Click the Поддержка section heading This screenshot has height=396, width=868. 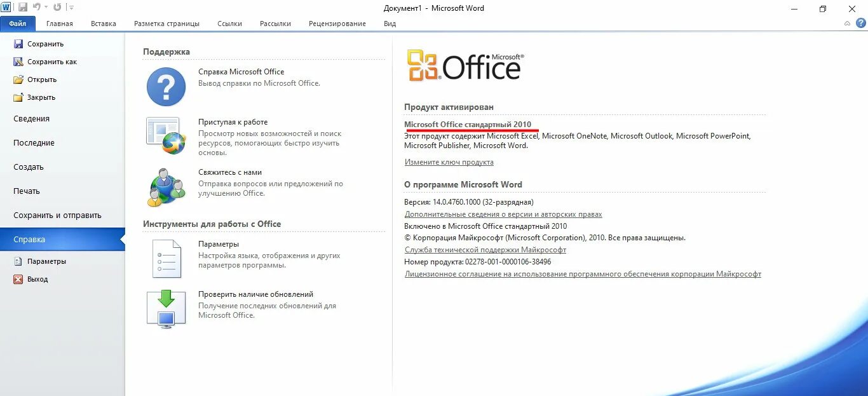pyautogui.click(x=166, y=51)
